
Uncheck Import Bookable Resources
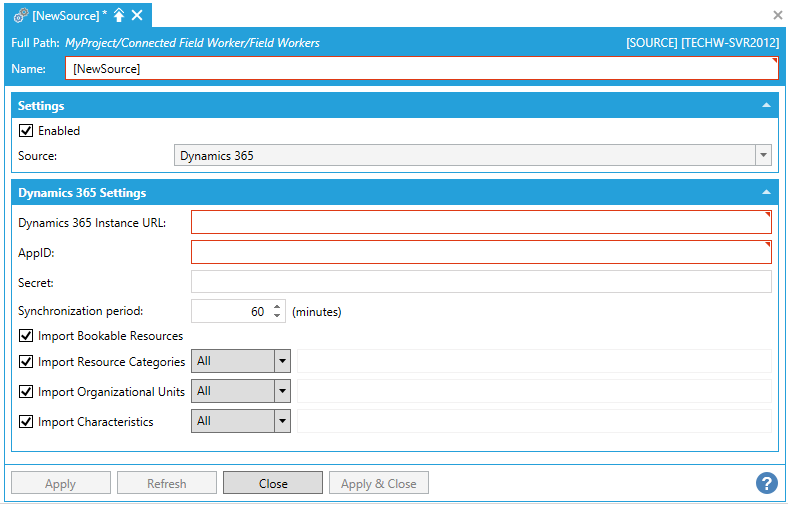click(26, 336)
